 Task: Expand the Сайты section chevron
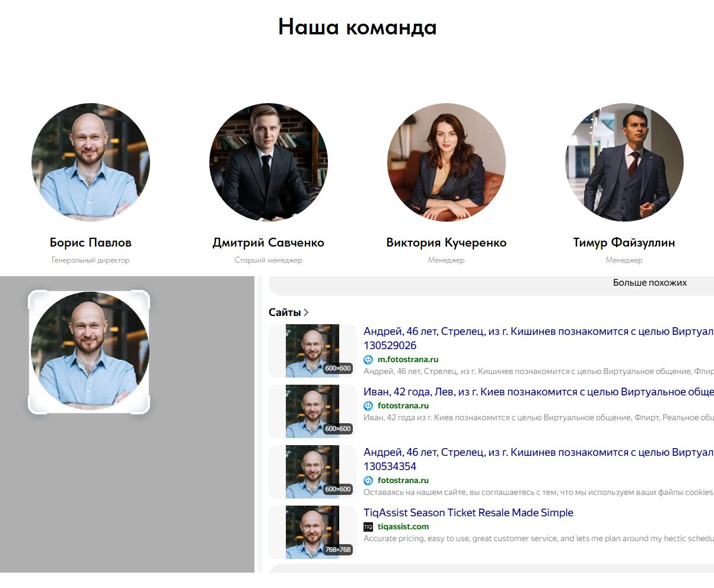(306, 312)
